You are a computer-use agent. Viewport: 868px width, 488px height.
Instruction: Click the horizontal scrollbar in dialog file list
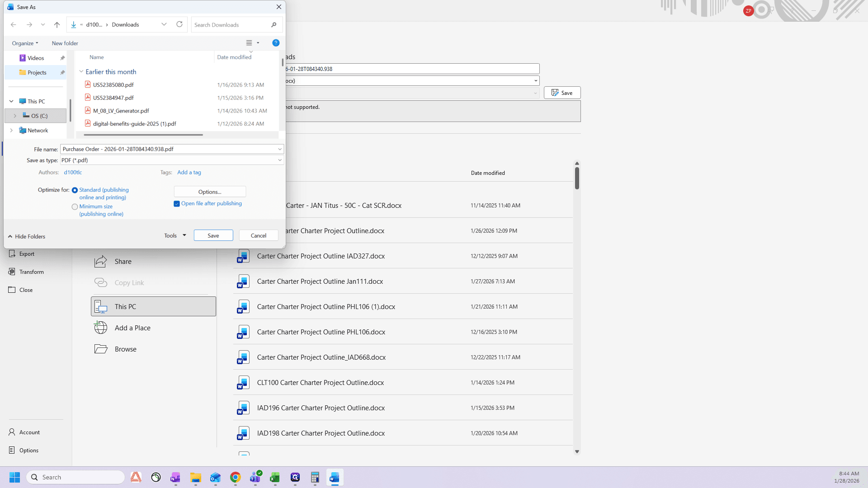point(143,135)
